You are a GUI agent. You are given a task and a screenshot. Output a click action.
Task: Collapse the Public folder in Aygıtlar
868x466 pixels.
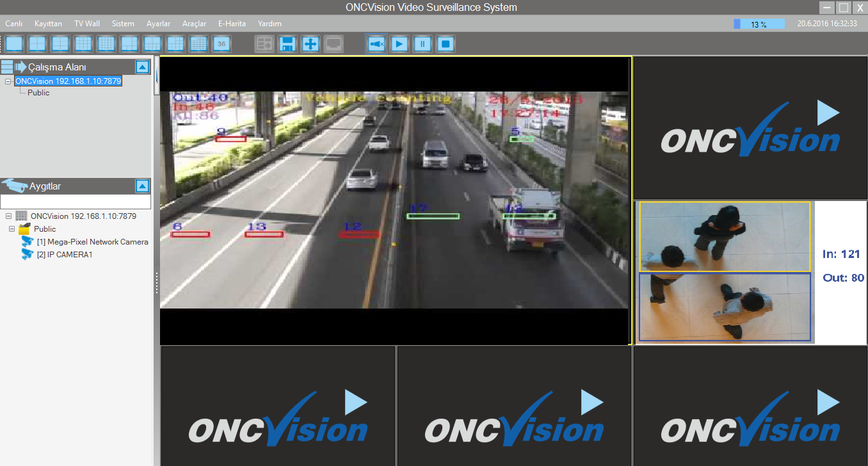coord(12,229)
